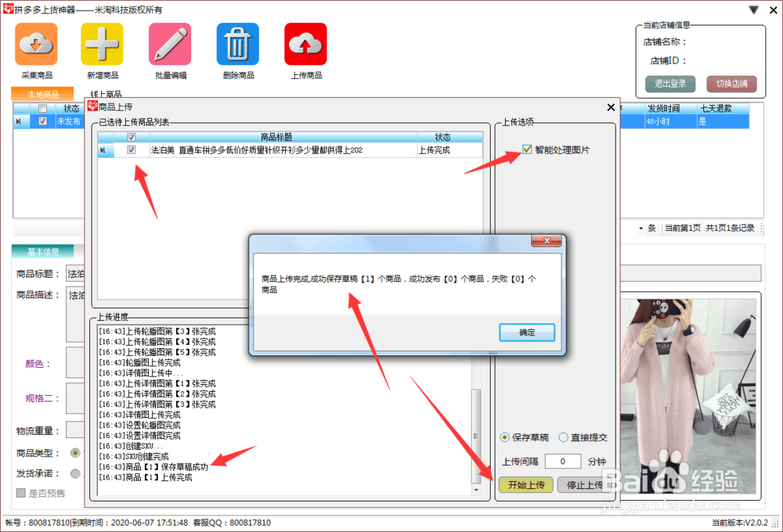This screenshot has height=532, width=783.
Task: Click the row indicator arrow in upload list
Action: [104, 149]
